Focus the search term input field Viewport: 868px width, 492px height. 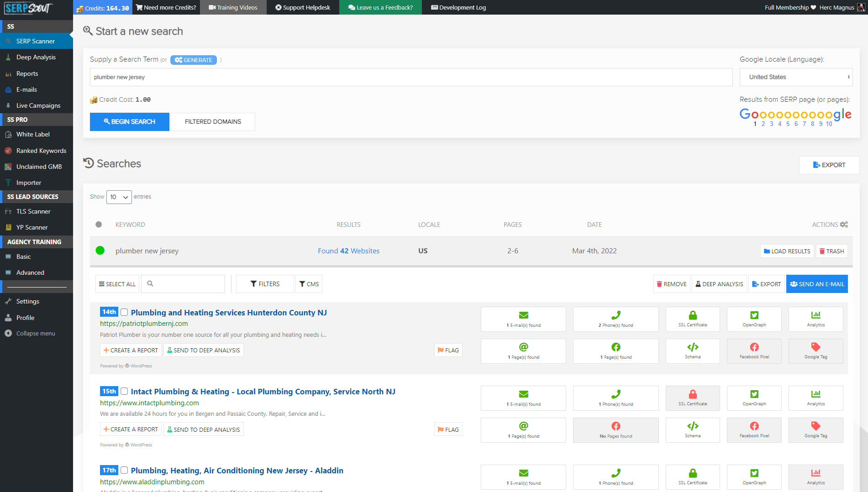tap(411, 77)
